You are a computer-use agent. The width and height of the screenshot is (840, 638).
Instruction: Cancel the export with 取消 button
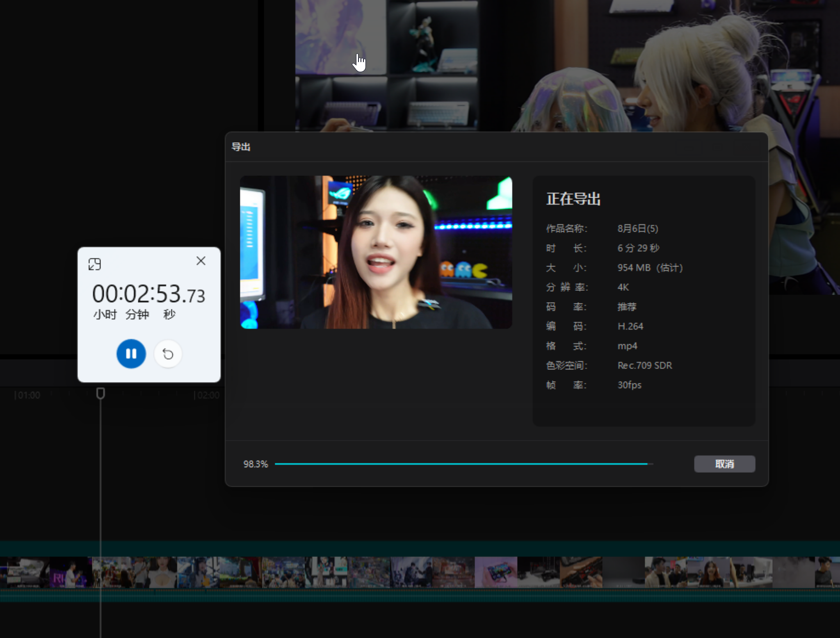click(x=724, y=464)
